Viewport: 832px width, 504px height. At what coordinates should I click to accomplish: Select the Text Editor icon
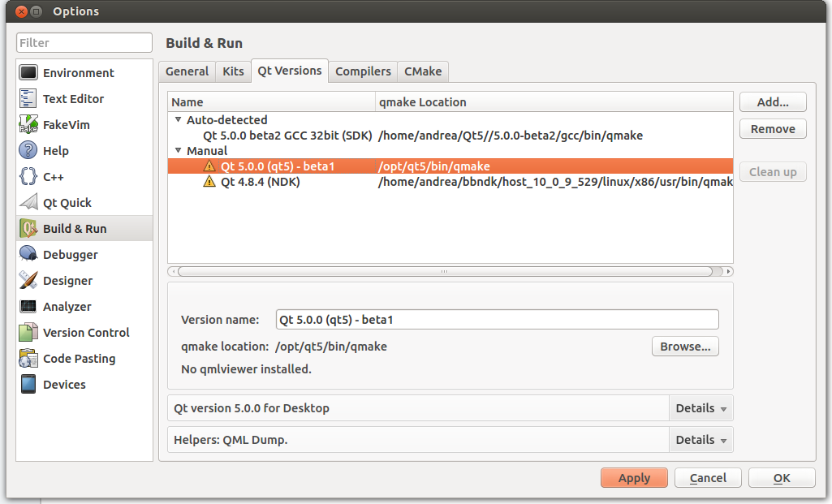pyautogui.click(x=28, y=98)
